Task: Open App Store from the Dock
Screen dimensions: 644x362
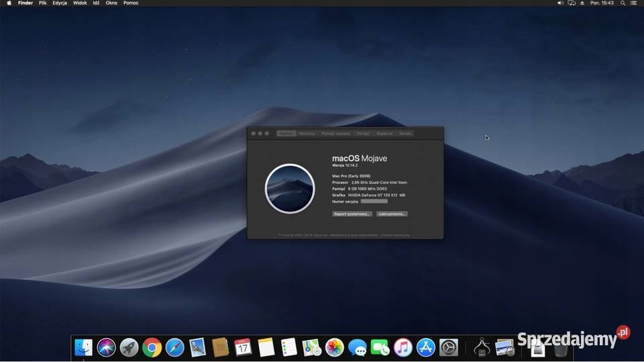Action: point(425,348)
